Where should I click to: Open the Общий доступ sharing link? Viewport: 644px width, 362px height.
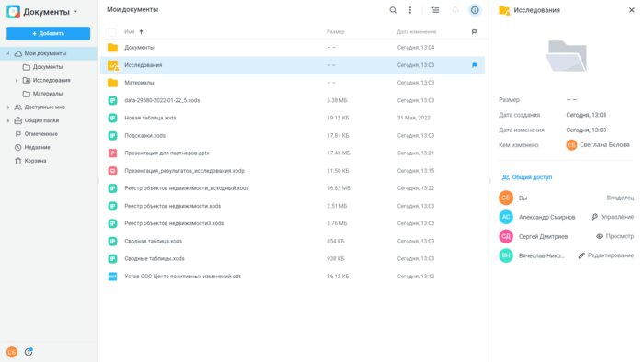point(527,177)
